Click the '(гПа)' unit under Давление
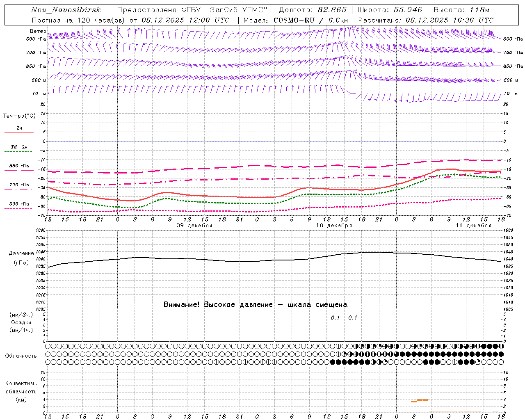 point(21,263)
